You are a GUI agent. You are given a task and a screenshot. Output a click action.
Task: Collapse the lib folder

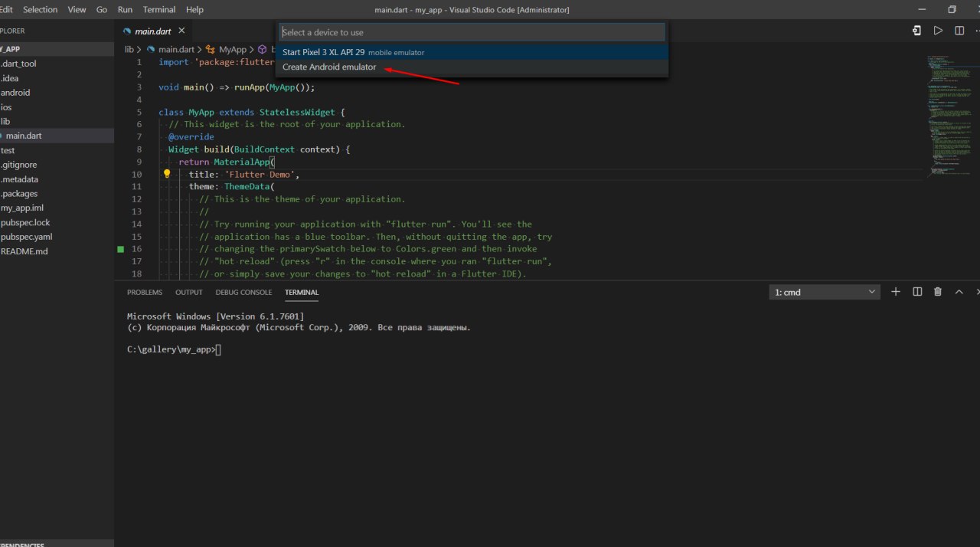tap(57, 121)
